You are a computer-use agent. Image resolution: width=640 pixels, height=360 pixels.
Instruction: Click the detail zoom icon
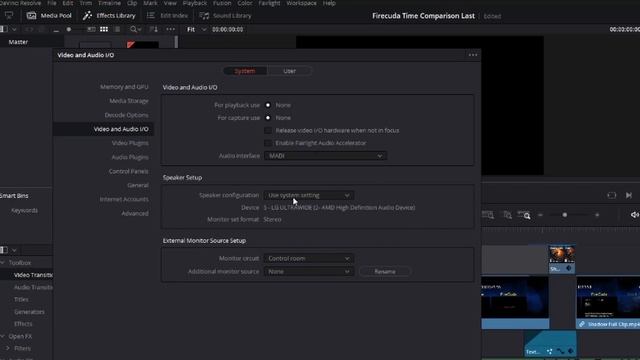tap(507, 215)
